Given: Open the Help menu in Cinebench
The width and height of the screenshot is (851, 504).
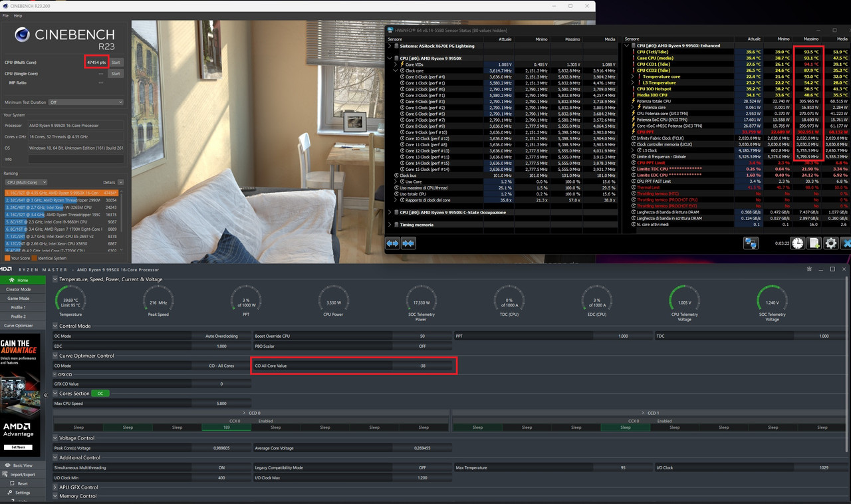Looking at the screenshot, I should point(18,15).
